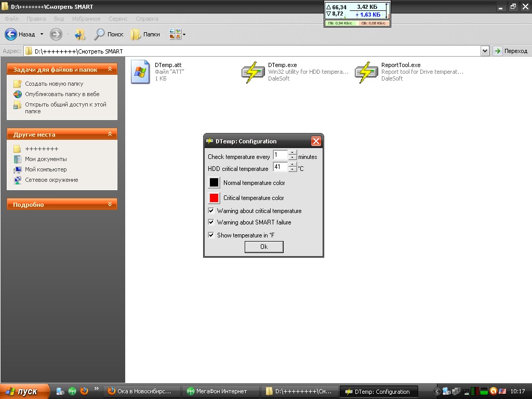Open the DTemp.exe lightning icon
Image resolution: width=532 pixels, height=399 pixels.
pyautogui.click(x=253, y=72)
